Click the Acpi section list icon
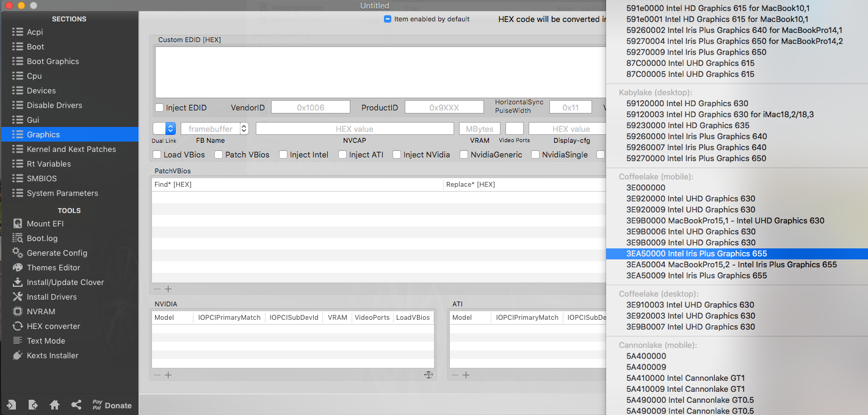The height and width of the screenshot is (415, 868). coord(17,32)
